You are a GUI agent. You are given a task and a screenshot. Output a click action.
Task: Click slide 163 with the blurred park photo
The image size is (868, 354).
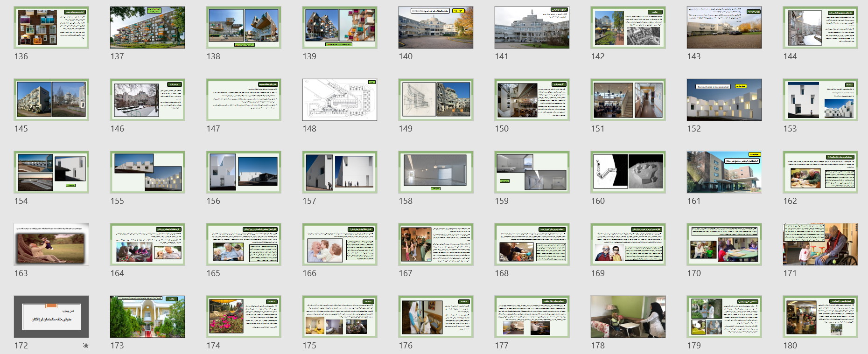51,244
